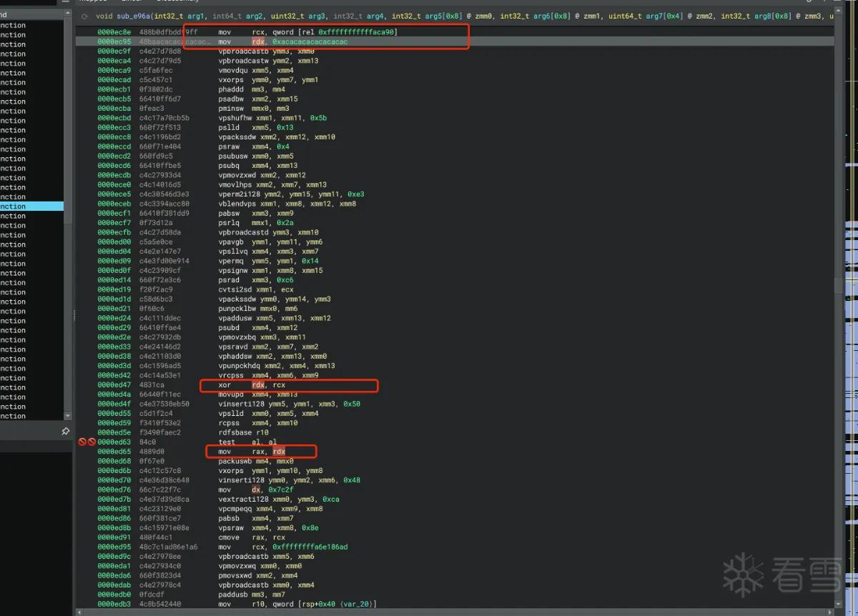The width and height of the screenshot is (858, 616).
Task: Click immediate 0x5b in the vpshufhw line
Action: [x=318, y=118]
